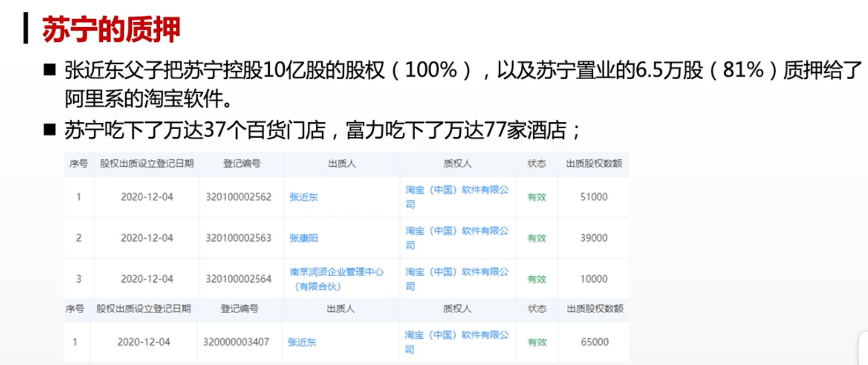The image size is (868, 365).
Task: Select pledged amount 51000
Action: [x=594, y=197]
